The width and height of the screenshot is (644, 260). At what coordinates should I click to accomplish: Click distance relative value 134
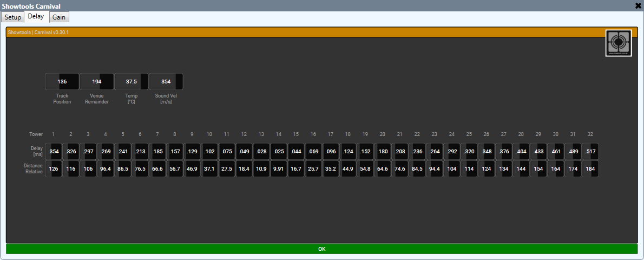(x=503, y=168)
